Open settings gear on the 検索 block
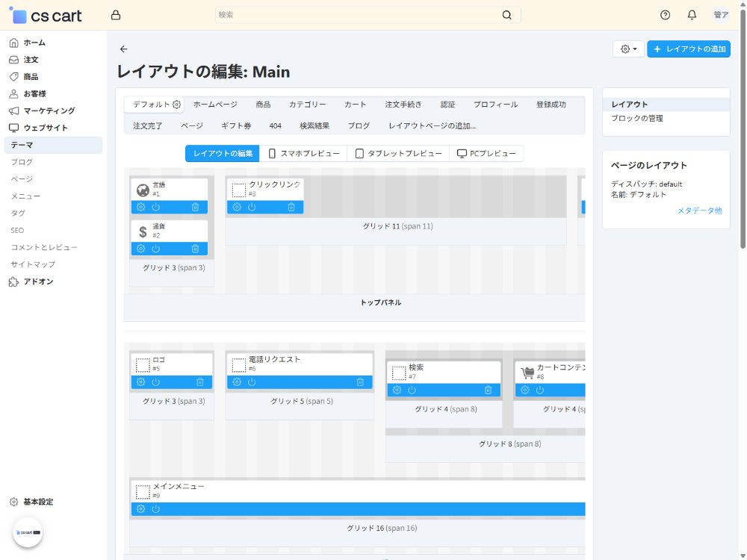Image resolution: width=747 pixels, height=560 pixels. click(x=397, y=390)
